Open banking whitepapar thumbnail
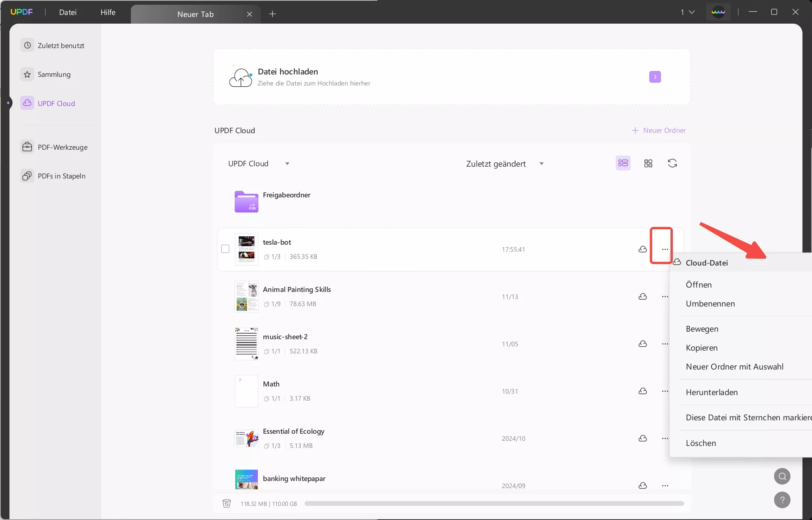This screenshot has width=812, height=520. pos(246,479)
